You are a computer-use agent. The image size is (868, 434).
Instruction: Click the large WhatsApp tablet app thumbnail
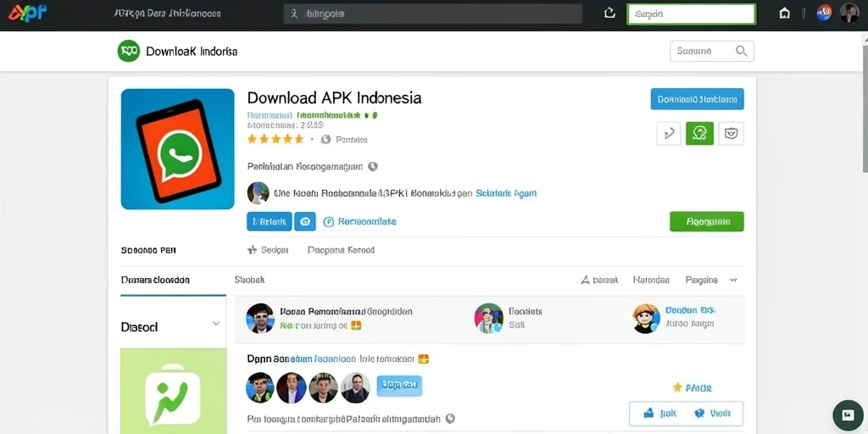tap(178, 149)
